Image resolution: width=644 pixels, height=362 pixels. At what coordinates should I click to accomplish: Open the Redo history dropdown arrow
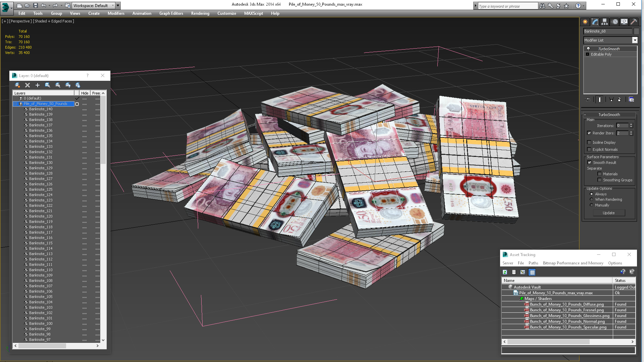[61, 6]
